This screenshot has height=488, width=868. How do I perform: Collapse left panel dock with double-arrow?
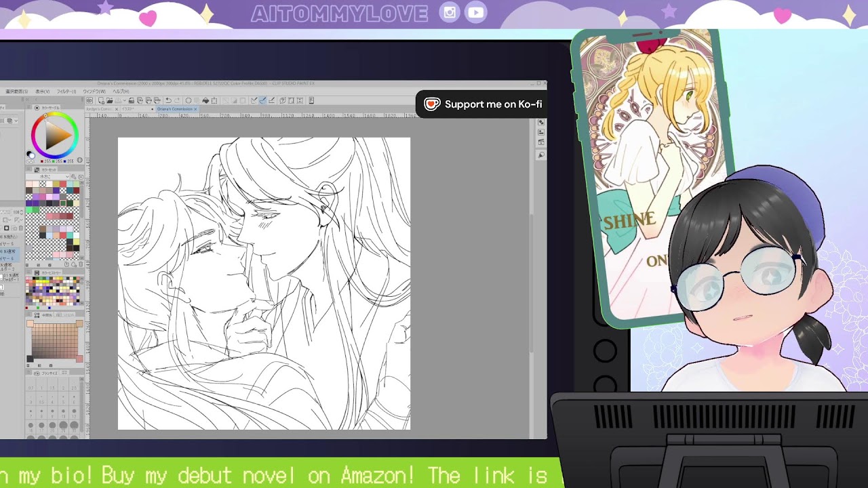27,100
